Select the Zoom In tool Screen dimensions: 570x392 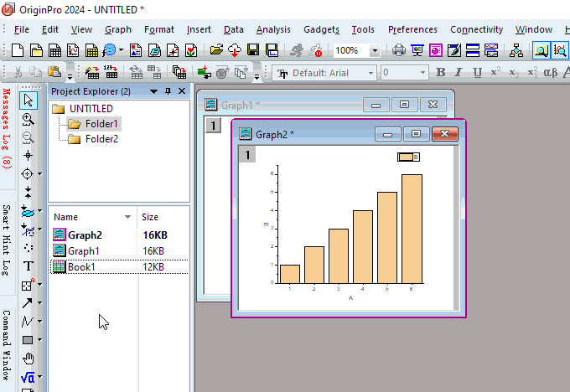(x=28, y=119)
